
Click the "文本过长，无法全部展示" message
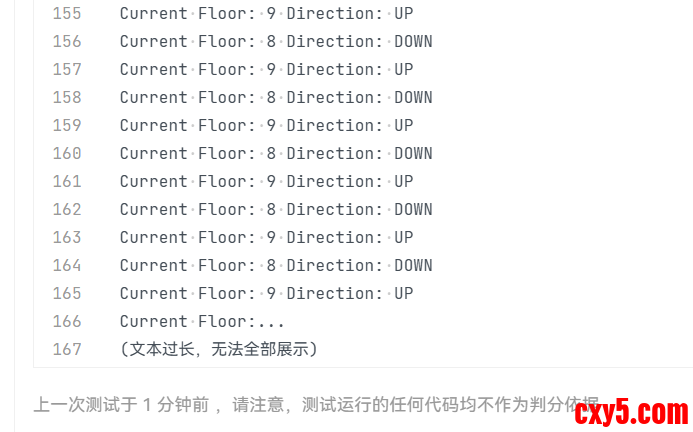coord(219,350)
